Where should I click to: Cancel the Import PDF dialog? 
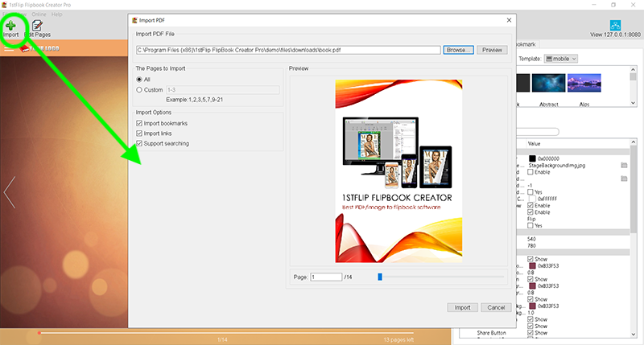(x=496, y=308)
